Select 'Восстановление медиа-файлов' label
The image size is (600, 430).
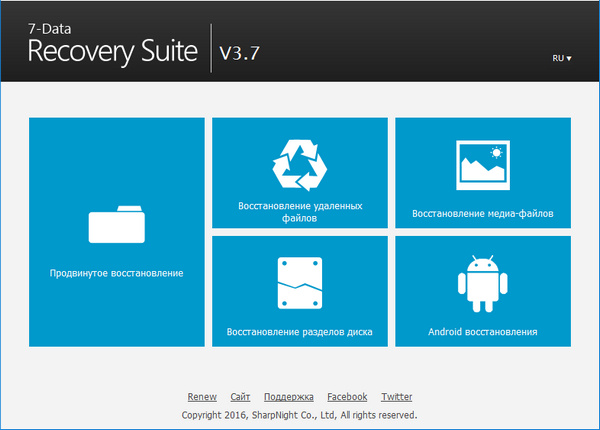(x=483, y=213)
